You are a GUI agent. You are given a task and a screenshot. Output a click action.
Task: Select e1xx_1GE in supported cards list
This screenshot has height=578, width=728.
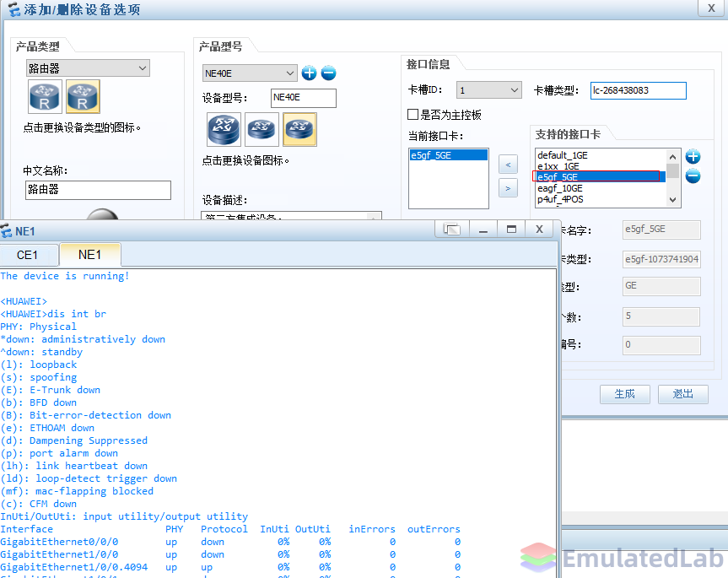601,166
